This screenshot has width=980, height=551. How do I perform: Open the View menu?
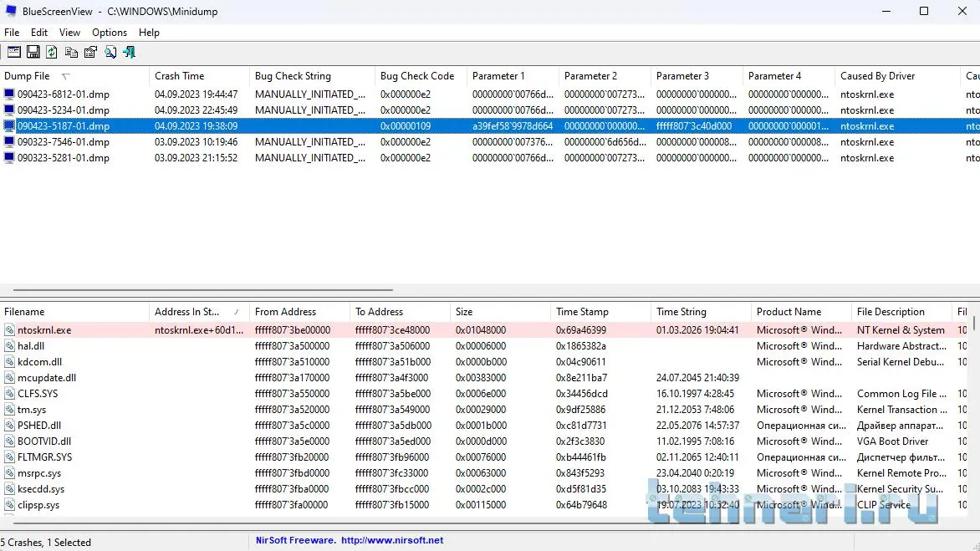pyautogui.click(x=69, y=33)
